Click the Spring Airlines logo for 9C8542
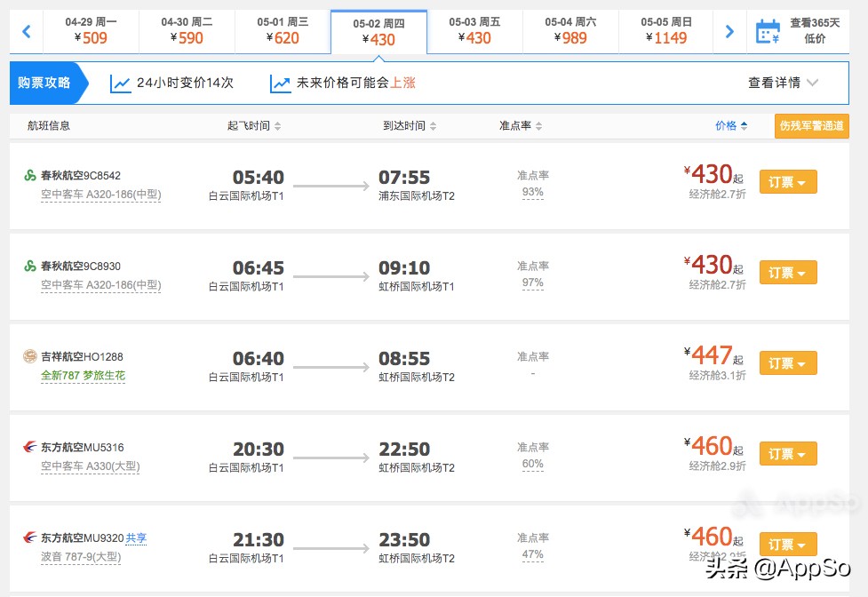The image size is (868, 597). coord(30,175)
